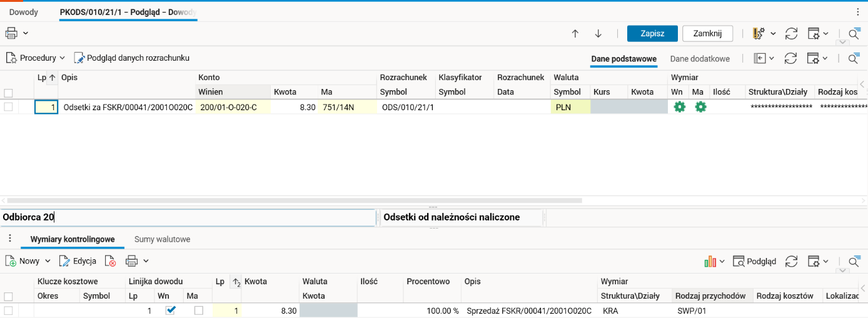Expand the dropdown next to the warning-gear icon
868x330 pixels.
(774, 34)
